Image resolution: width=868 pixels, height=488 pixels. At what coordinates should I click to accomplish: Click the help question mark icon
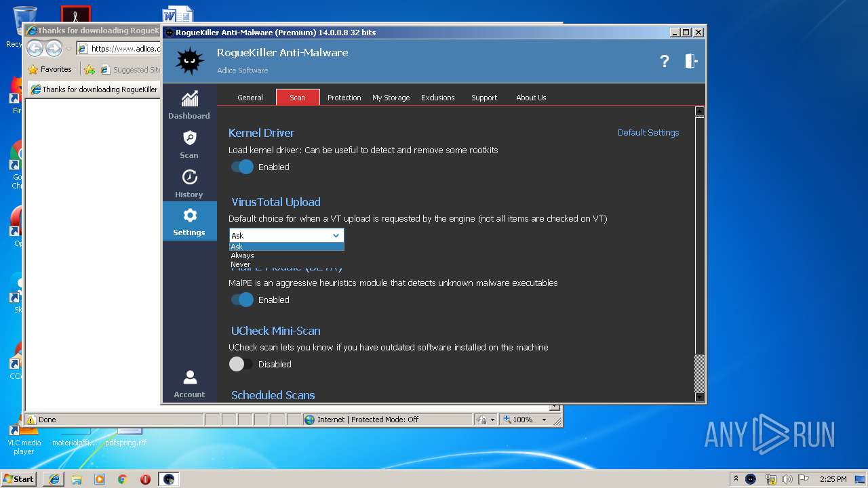pos(665,61)
